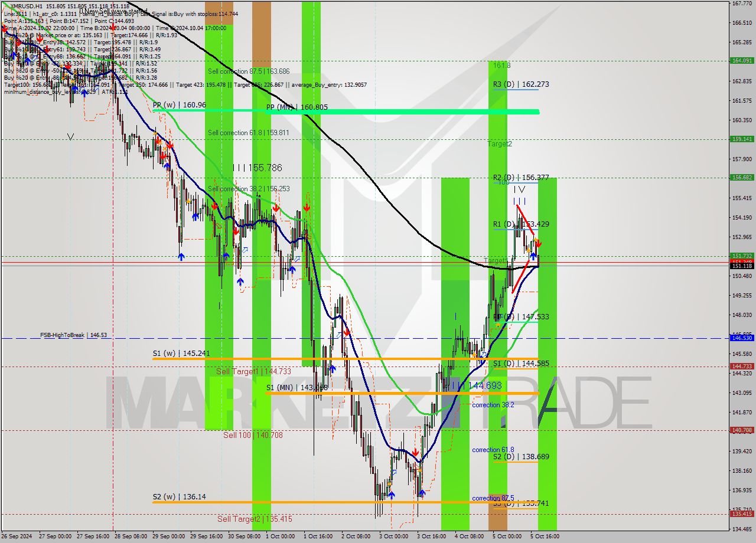This screenshot has height=543, width=756.
Task: Select the wave label with 155.786
Action: pos(258,168)
